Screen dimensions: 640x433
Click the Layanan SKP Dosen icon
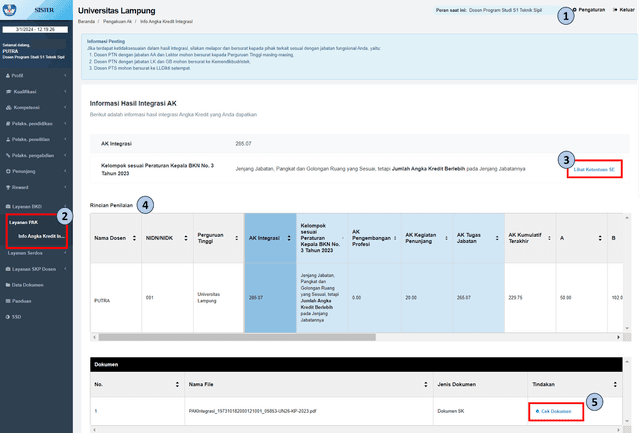click(x=8, y=269)
